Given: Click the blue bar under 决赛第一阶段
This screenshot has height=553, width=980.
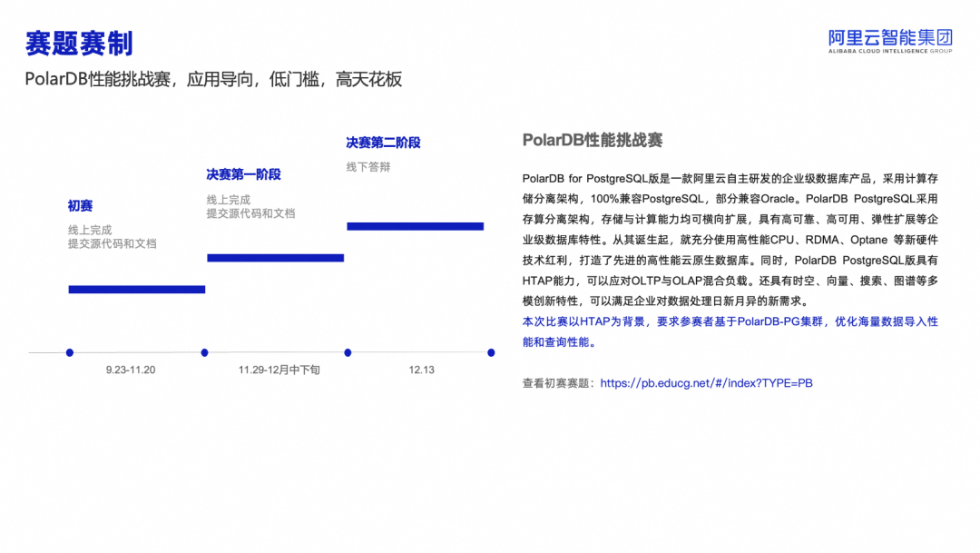Looking at the screenshot, I should coord(276,258).
